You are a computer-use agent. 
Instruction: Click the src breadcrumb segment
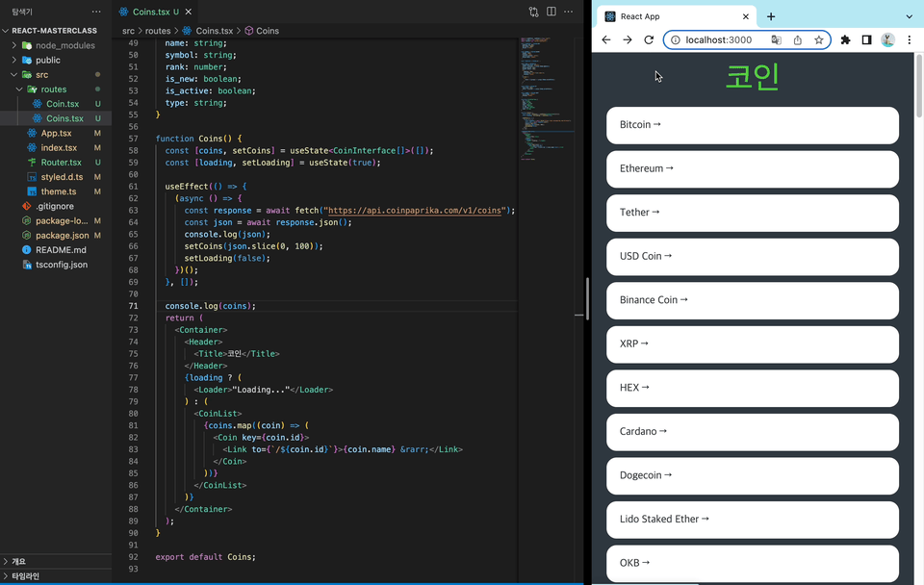coord(128,31)
